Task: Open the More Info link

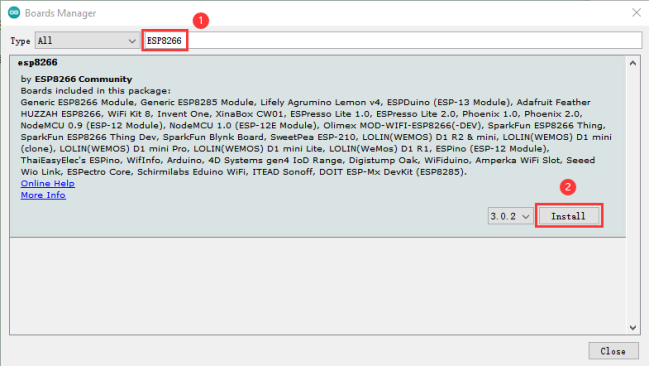Action: (43, 195)
